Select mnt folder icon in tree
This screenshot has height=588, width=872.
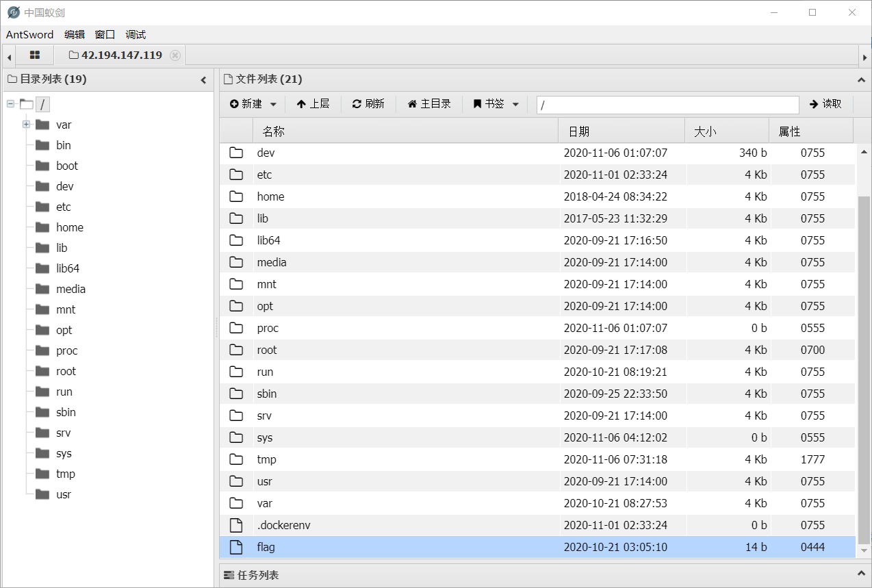[x=42, y=309]
